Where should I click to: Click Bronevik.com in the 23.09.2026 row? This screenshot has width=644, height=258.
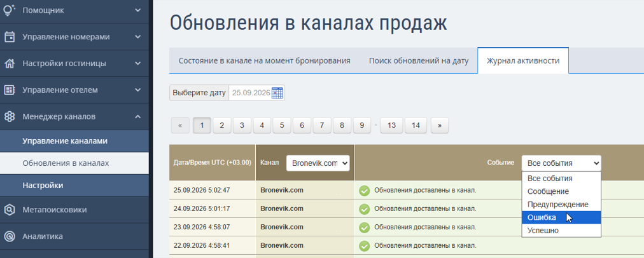tap(282, 227)
